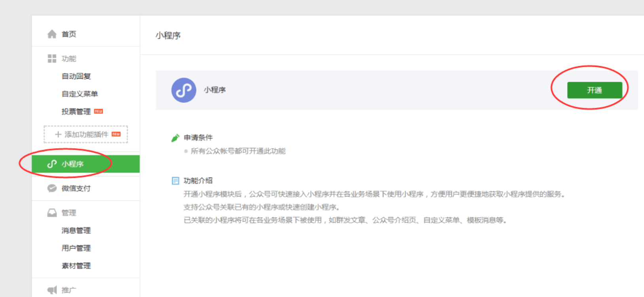
Task: Click the 添加功能插件 dashed button
Action: coord(85,134)
